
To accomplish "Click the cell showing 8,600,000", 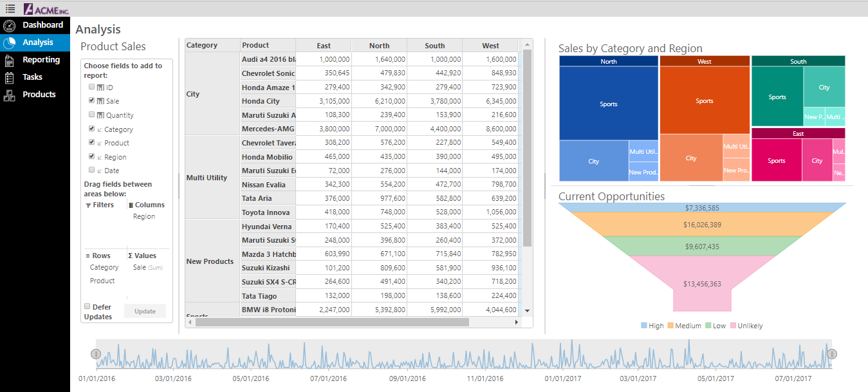I will [x=490, y=129].
